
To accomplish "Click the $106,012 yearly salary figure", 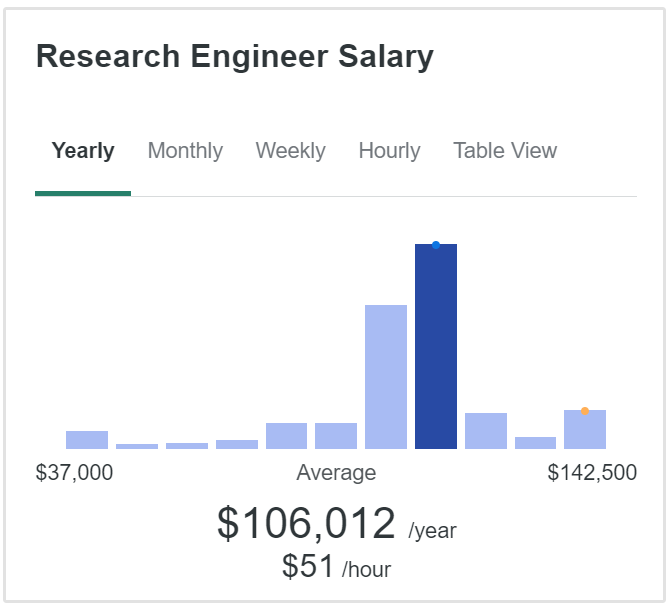I will coord(307,524).
